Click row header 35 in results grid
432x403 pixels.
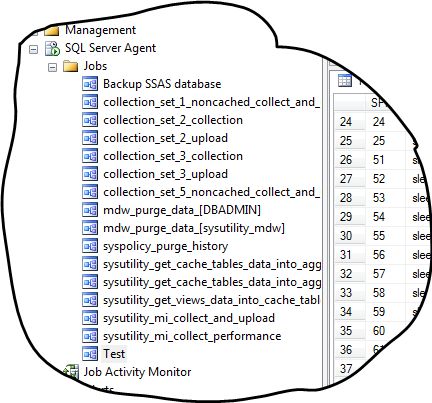(349, 331)
